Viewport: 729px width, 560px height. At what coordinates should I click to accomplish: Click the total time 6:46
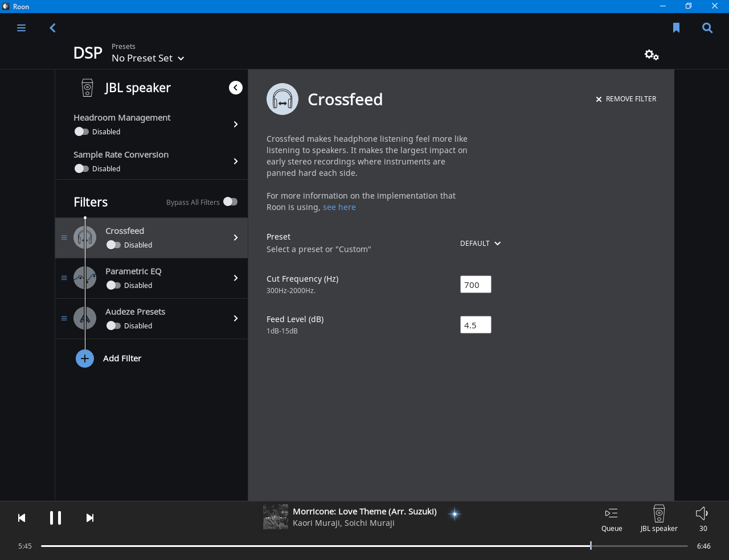tap(704, 546)
